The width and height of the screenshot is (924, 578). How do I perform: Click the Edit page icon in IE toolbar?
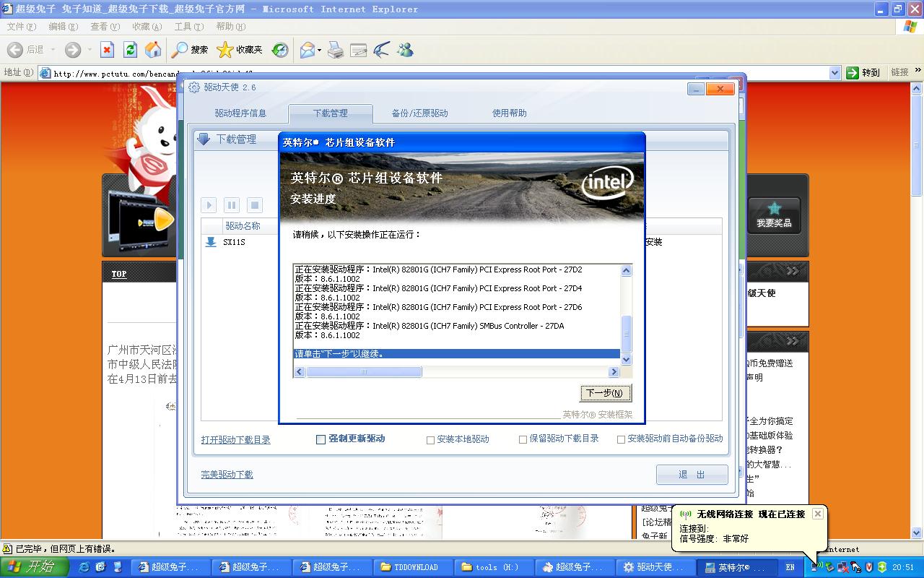pos(358,50)
